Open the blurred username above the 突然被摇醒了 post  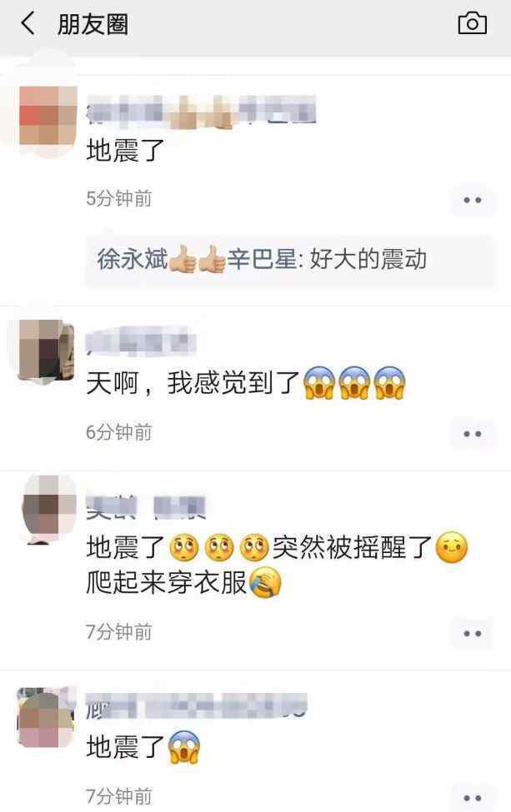[146, 507]
